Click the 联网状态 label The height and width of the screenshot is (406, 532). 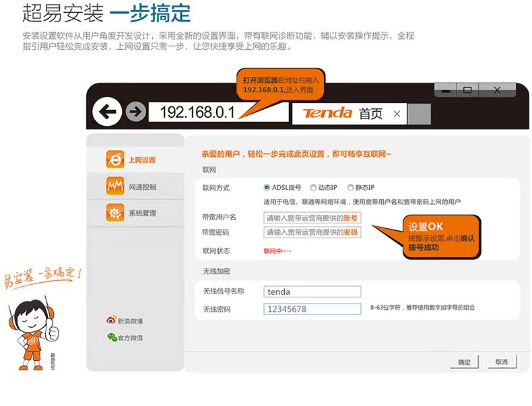pos(216,251)
